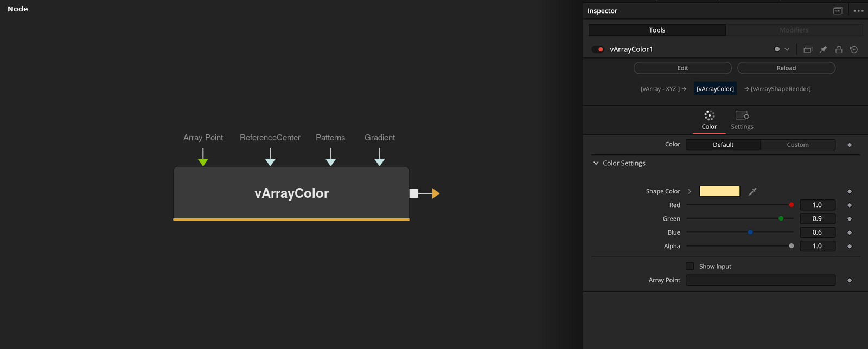868x349 pixels.
Task: Click the vArrayColor1 tool name
Action: point(631,49)
